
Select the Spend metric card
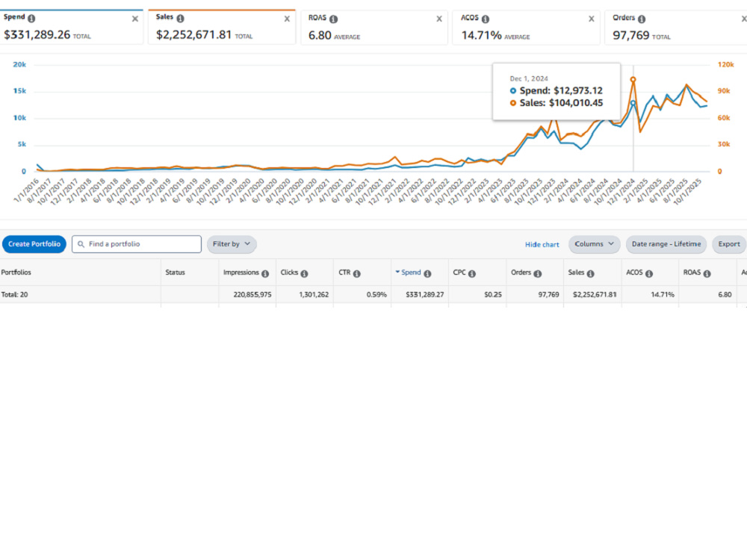pyautogui.click(x=71, y=27)
